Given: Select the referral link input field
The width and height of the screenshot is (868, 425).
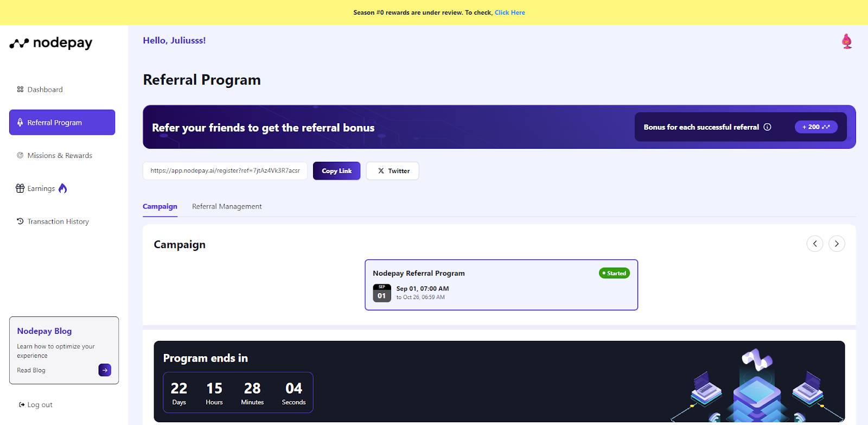Looking at the screenshot, I should (x=225, y=170).
